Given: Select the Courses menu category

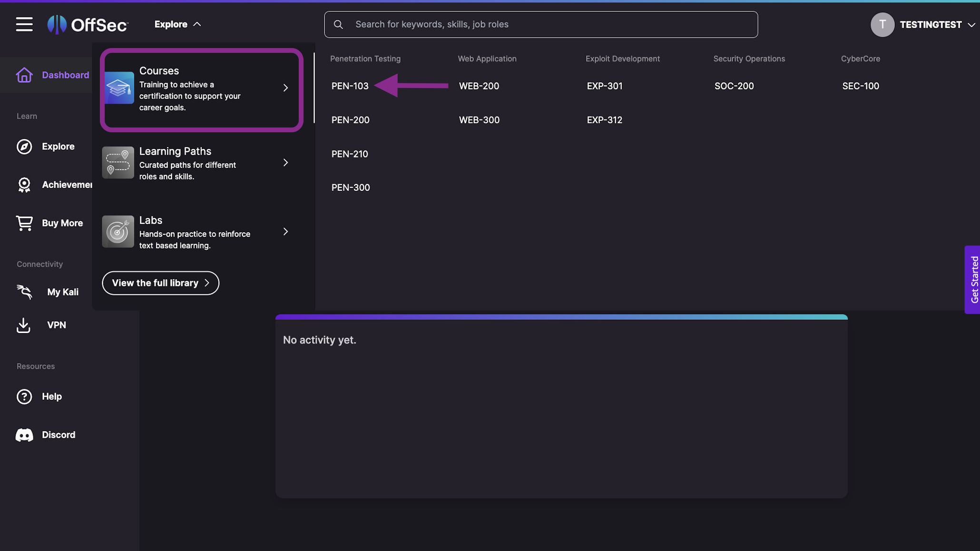Looking at the screenshot, I should point(201,89).
